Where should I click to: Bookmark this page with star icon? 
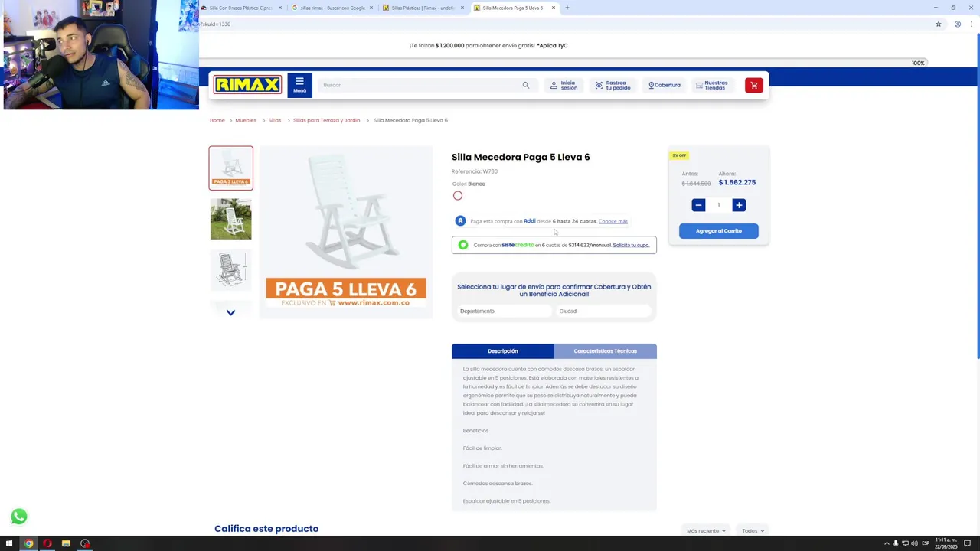point(938,24)
